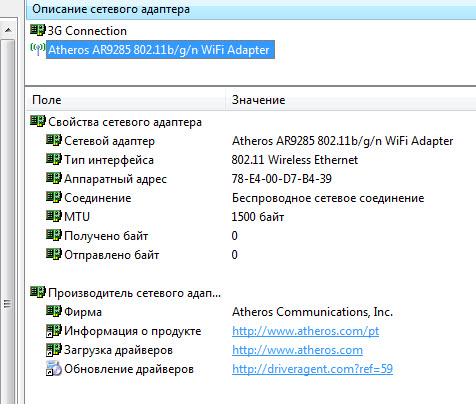The width and height of the screenshot is (476, 404).
Task: Click the Atheros WiFi adapter antenna icon
Action: coord(38,49)
